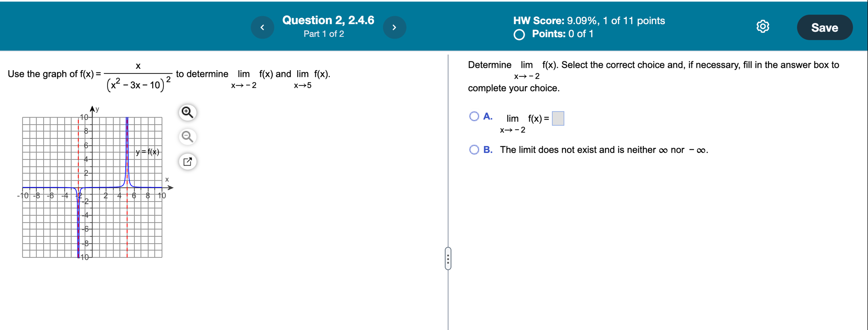Click the answer input box for the limit value
The height and width of the screenshot is (330, 868).
(558, 118)
